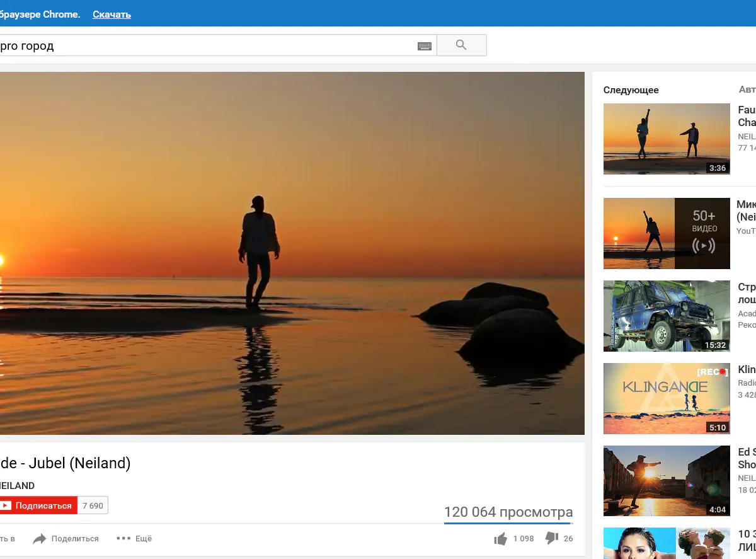The height and width of the screenshot is (559, 756).
Task: Click the Jubel (Neiland) video title
Action: tap(66, 463)
